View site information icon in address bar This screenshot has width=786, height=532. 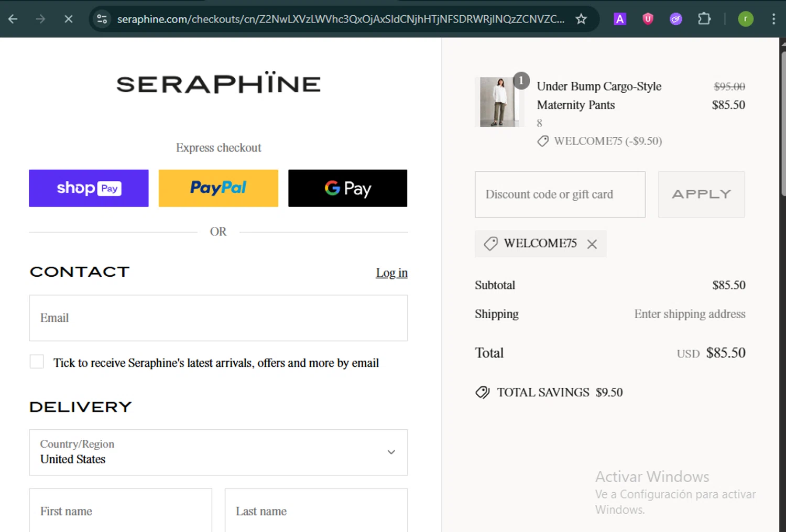pyautogui.click(x=102, y=19)
